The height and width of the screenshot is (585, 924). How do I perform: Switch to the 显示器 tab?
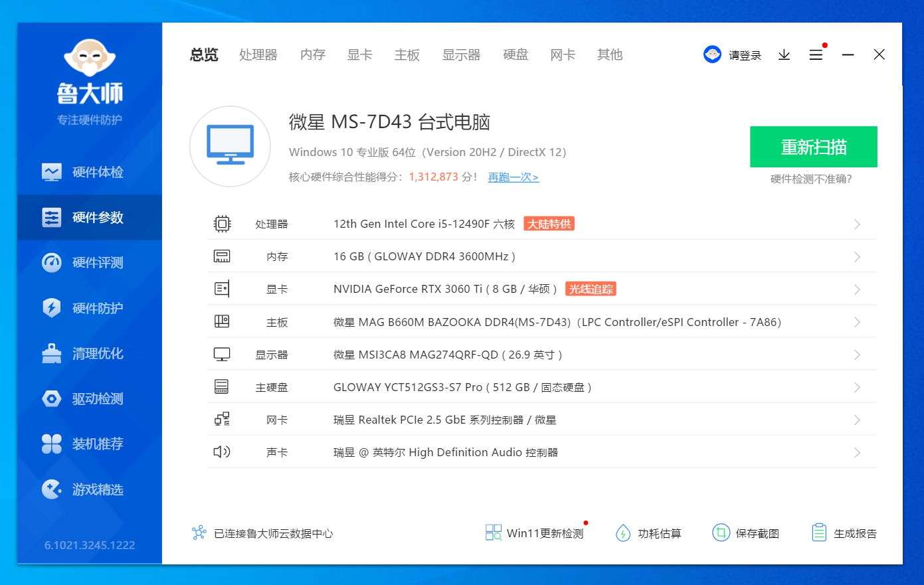tap(462, 55)
